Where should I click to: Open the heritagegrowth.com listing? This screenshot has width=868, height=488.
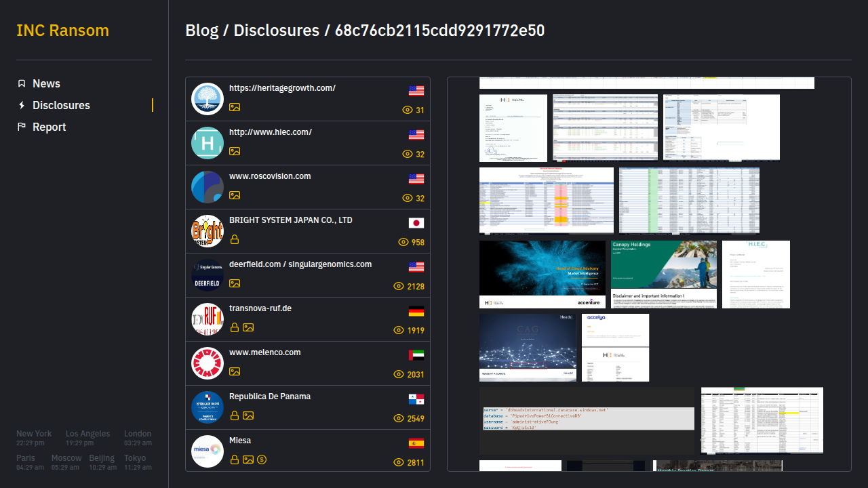(x=308, y=99)
